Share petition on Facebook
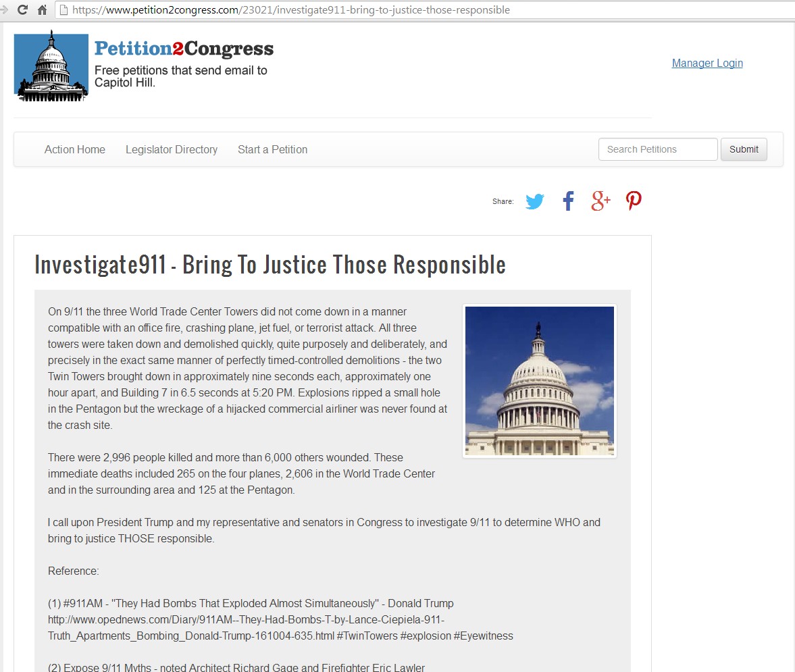This screenshot has height=672, width=795. [568, 201]
